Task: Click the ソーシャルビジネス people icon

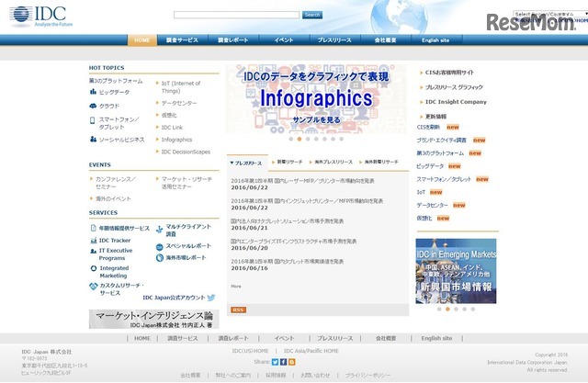Action: coord(93,140)
